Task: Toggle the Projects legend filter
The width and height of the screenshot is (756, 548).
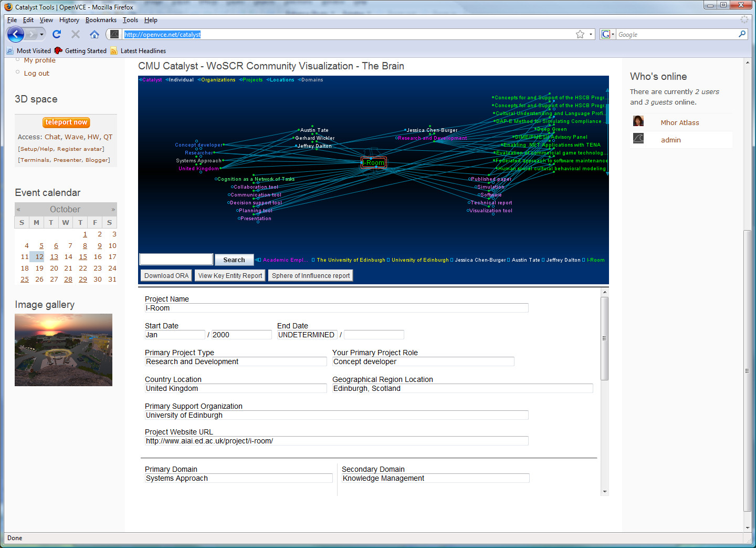Action: tap(251, 80)
